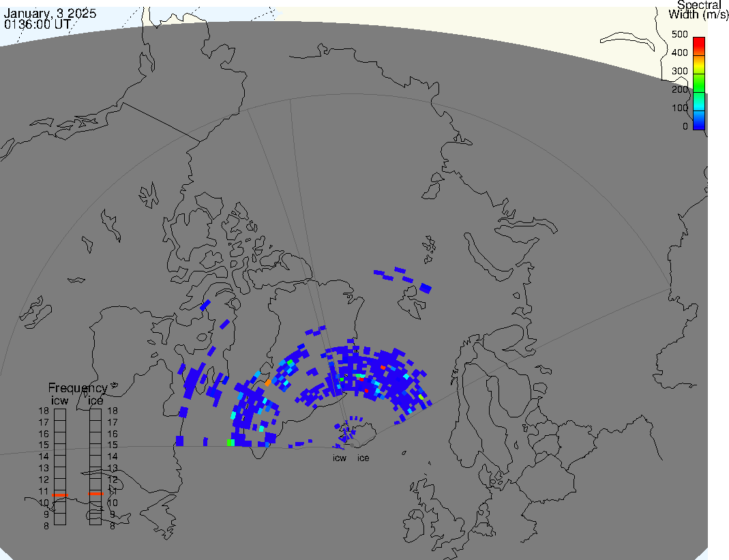
Task: Click the 'icw' frequency column label
Action: tap(59, 400)
